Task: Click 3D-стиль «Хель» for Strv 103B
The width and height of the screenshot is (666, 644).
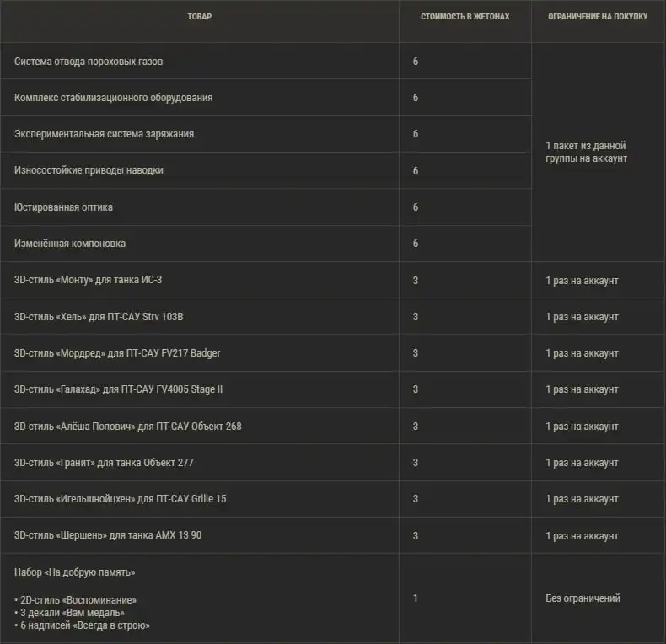Action: coord(99,317)
